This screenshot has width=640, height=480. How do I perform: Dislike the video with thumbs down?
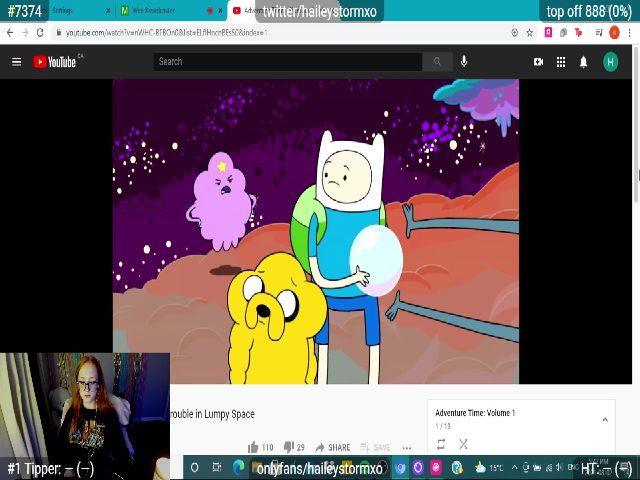(287, 447)
